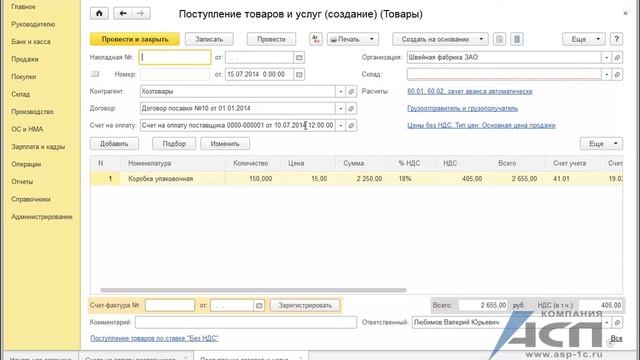Screen dimensions: 640x360
Task: Click the Номенклатура column header
Action: coord(173,163)
